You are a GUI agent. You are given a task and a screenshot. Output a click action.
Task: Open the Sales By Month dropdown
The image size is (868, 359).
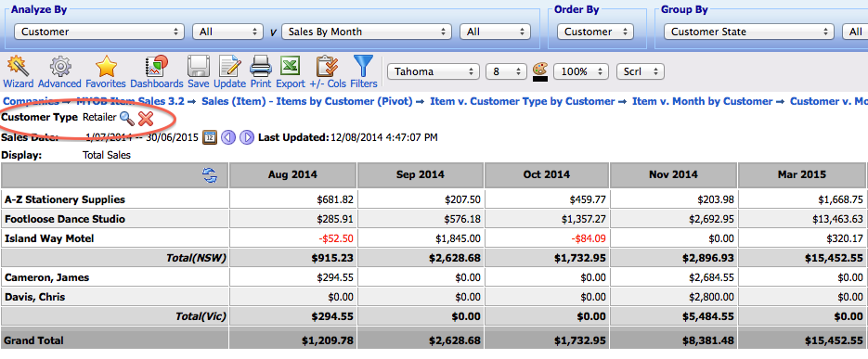(366, 32)
